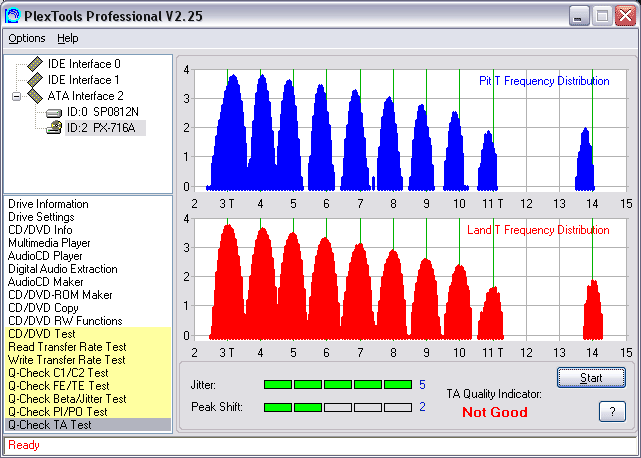Click the PX-716A optical drive icon

54,128
